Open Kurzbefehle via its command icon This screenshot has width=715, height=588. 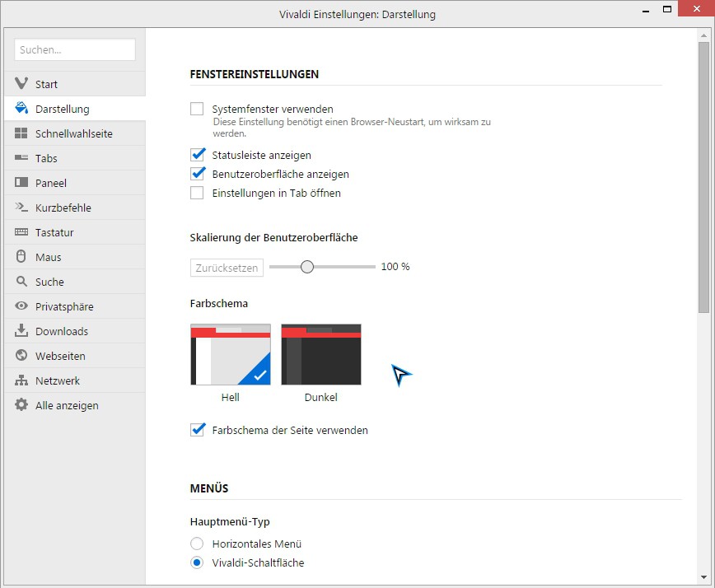pyautogui.click(x=21, y=208)
